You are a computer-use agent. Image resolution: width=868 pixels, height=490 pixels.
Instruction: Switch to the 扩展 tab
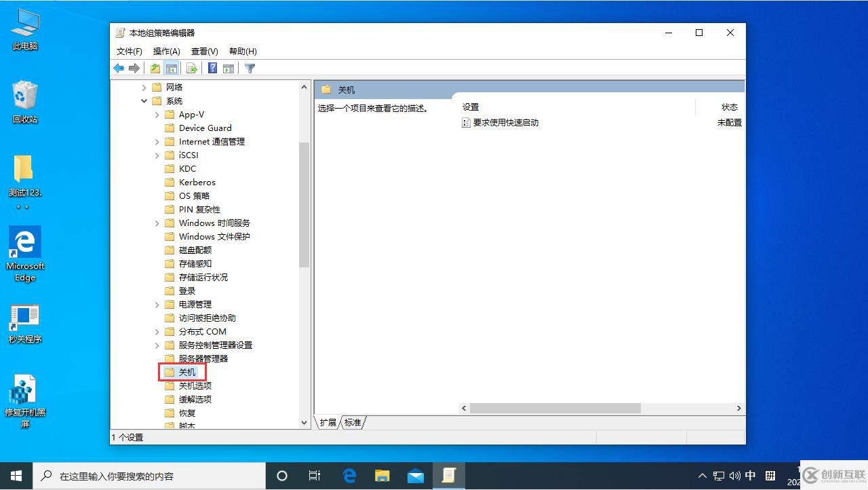(x=327, y=422)
